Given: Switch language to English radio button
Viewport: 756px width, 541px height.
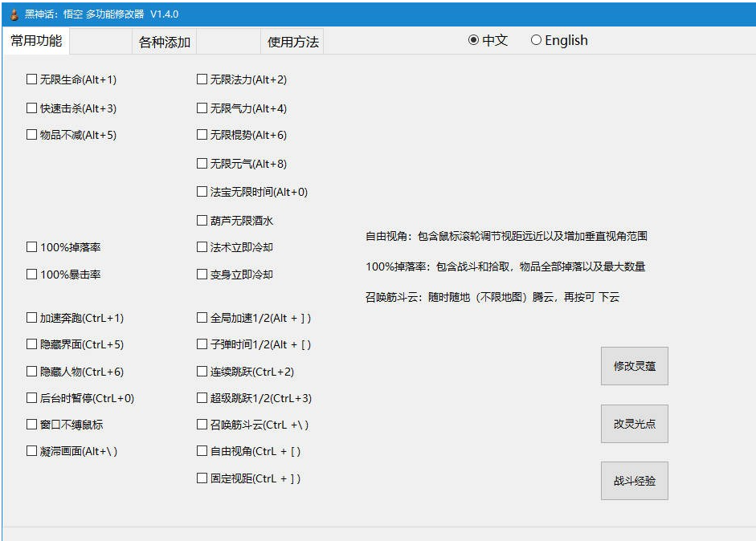Looking at the screenshot, I should coord(536,40).
